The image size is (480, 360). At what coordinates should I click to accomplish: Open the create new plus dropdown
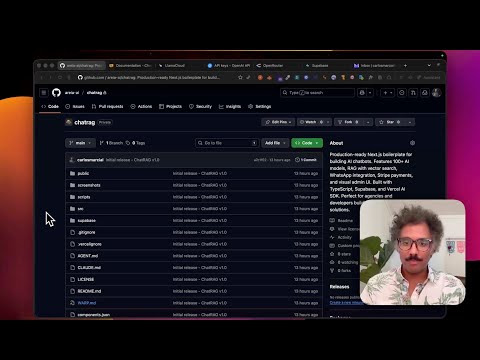pos(388,93)
